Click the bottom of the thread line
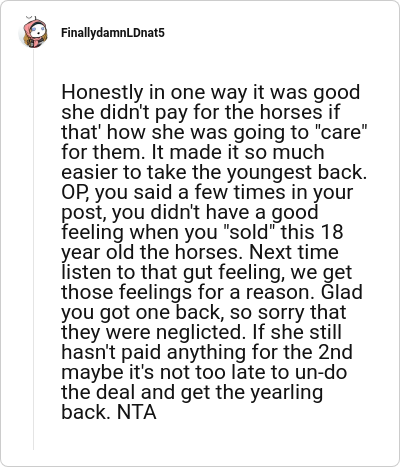The image size is (400, 467). tap(33, 447)
